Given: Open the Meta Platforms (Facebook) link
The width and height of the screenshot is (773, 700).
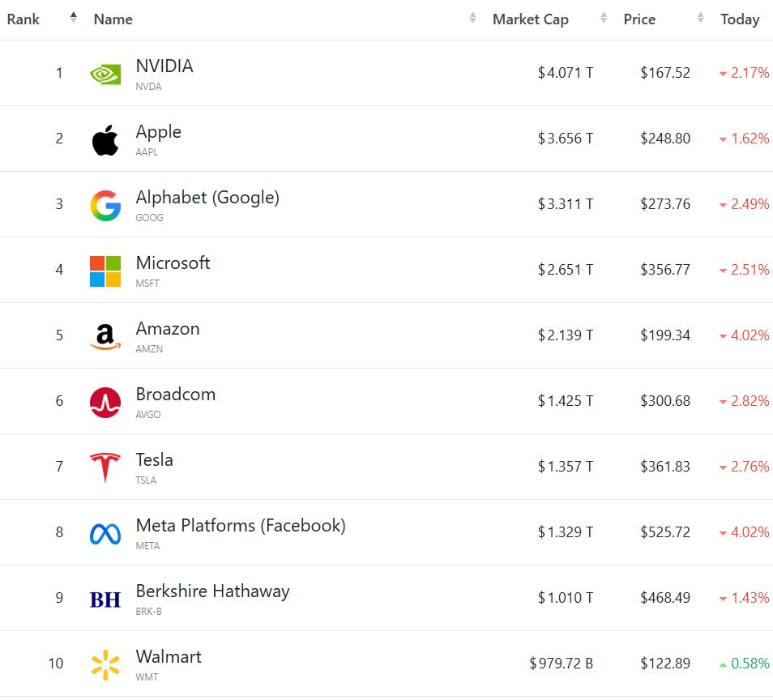Looking at the screenshot, I should point(241,526).
